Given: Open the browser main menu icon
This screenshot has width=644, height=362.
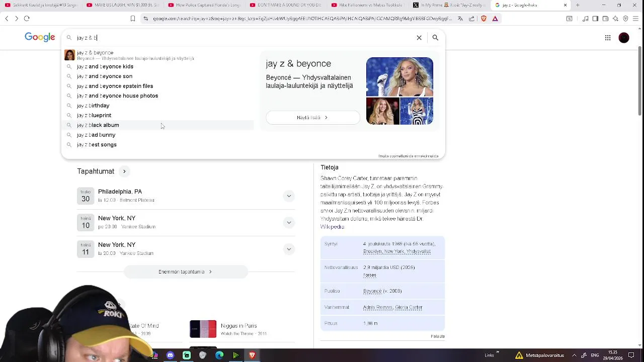Looking at the screenshot, I should tap(635, 19).
